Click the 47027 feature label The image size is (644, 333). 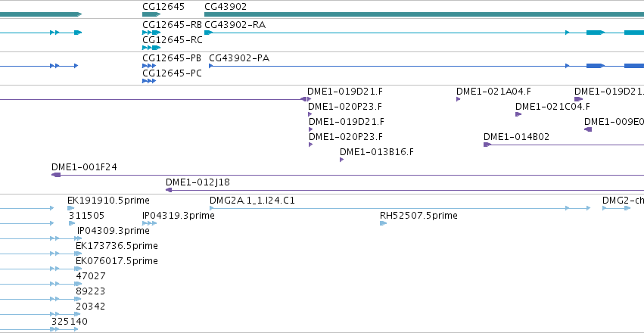(x=91, y=276)
